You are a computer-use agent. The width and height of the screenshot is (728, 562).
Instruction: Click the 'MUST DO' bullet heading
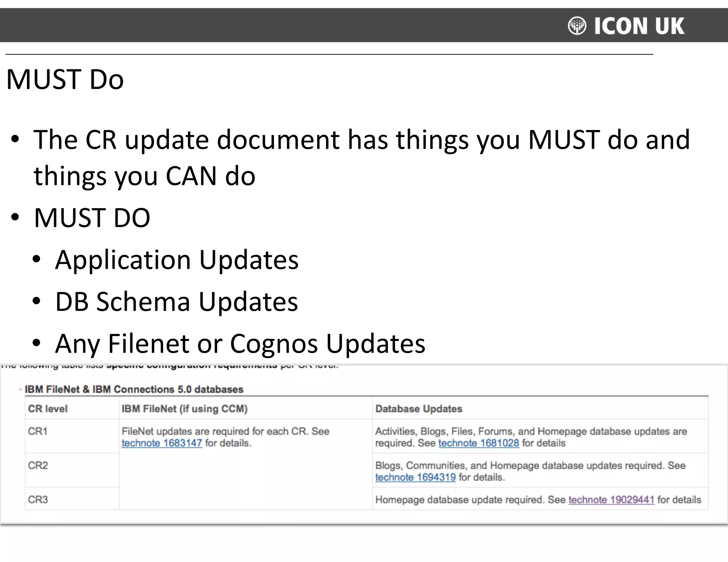pos(92,218)
